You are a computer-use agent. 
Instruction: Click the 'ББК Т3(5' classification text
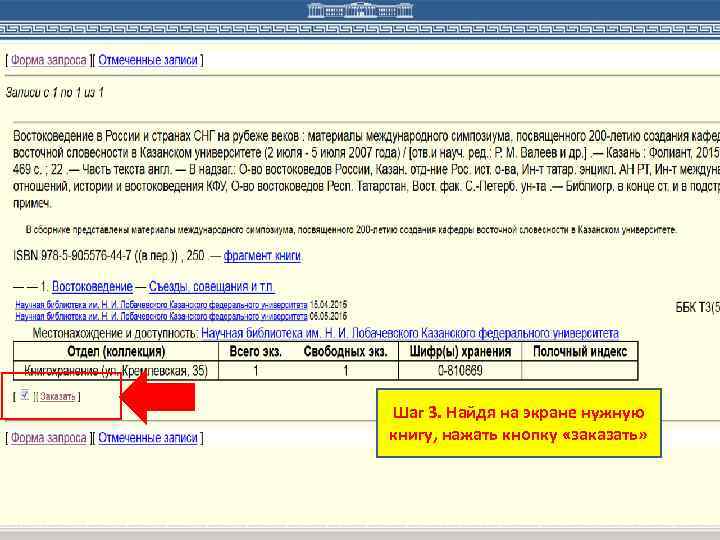[x=697, y=307]
